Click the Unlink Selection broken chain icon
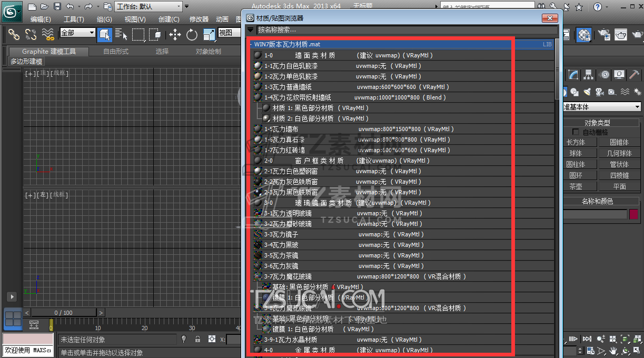Image resolution: width=644 pixels, height=358 pixels. (31, 35)
